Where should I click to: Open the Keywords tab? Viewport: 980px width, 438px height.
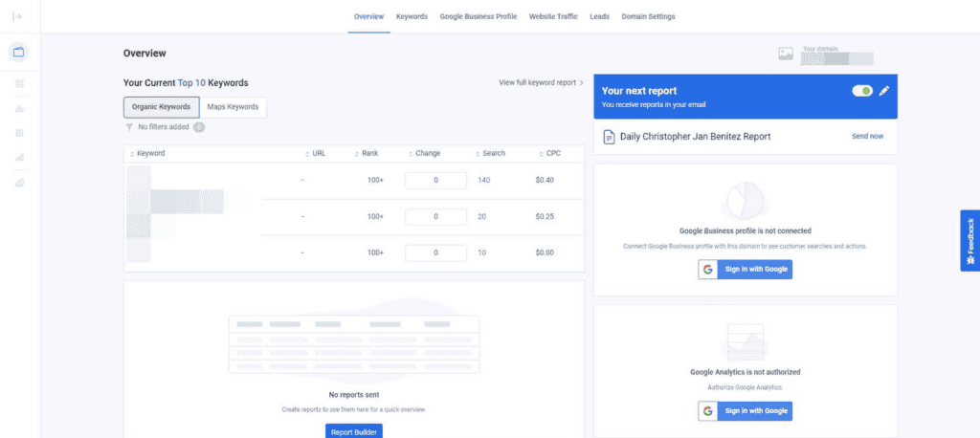pos(412,16)
